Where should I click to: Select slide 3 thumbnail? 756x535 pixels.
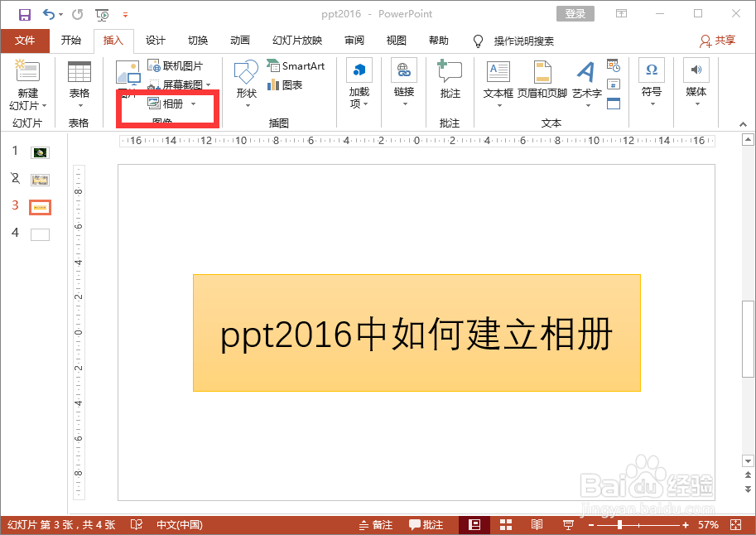(x=40, y=207)
